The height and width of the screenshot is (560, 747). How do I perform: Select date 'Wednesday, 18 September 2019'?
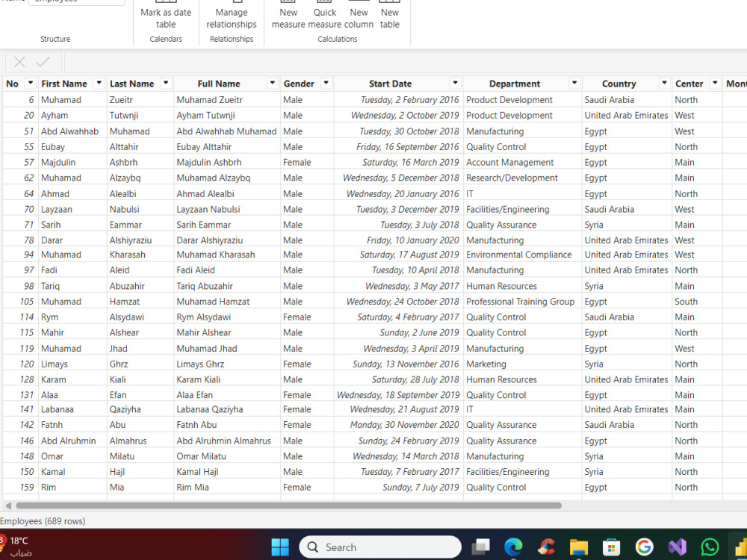click(398, 395)
